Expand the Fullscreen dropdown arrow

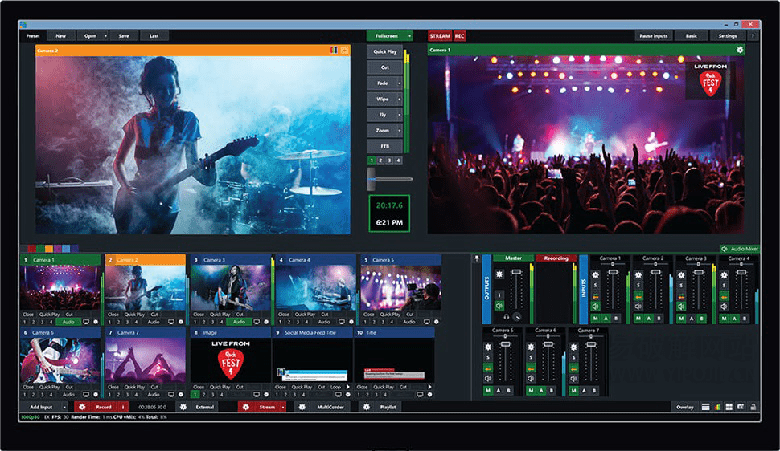pos(409,35)
